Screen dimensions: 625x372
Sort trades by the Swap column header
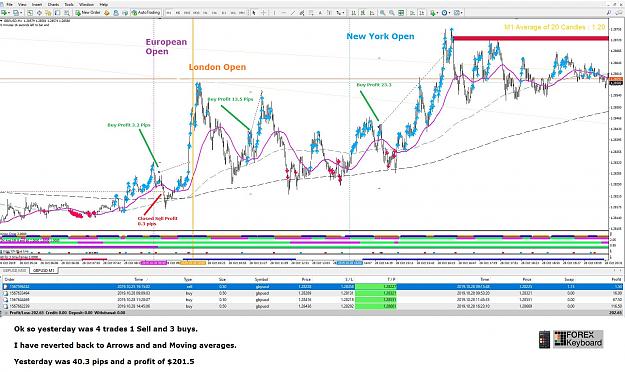click(569, 279)
